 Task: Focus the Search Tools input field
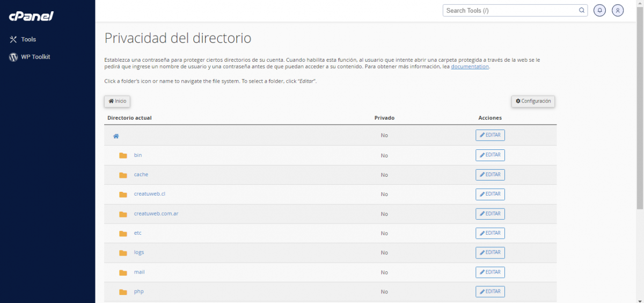510,10
